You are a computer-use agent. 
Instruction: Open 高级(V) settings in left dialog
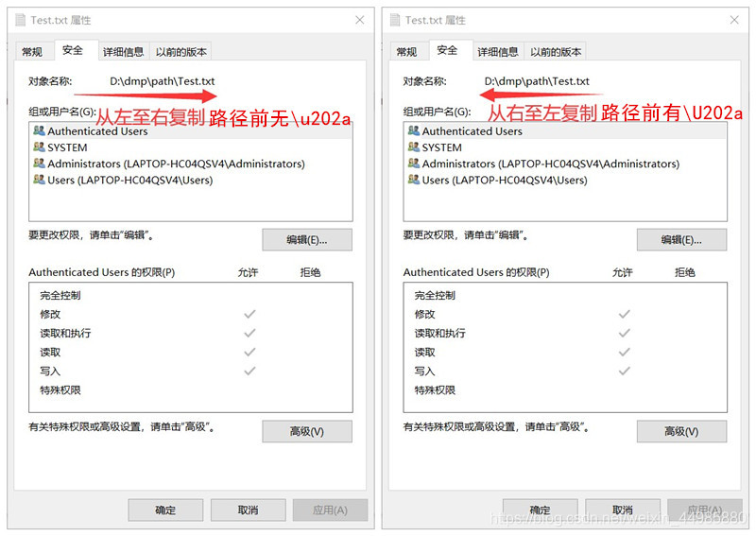coord(307,431)
